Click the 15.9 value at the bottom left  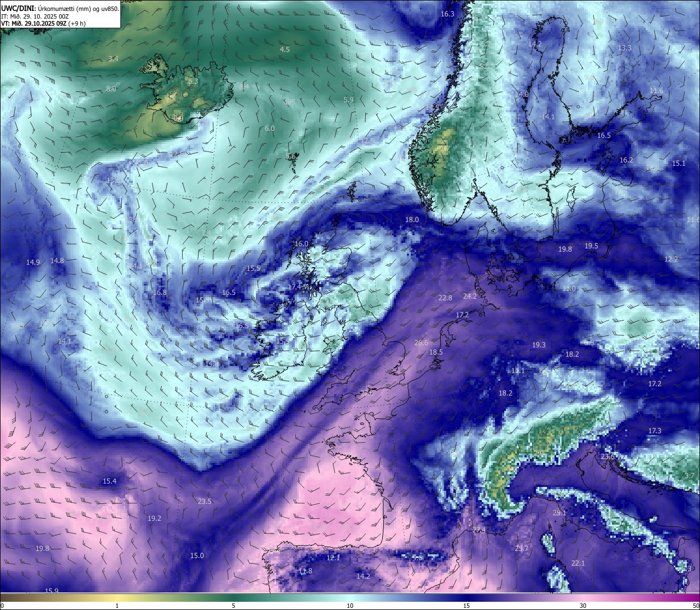[x=51, y=590]
